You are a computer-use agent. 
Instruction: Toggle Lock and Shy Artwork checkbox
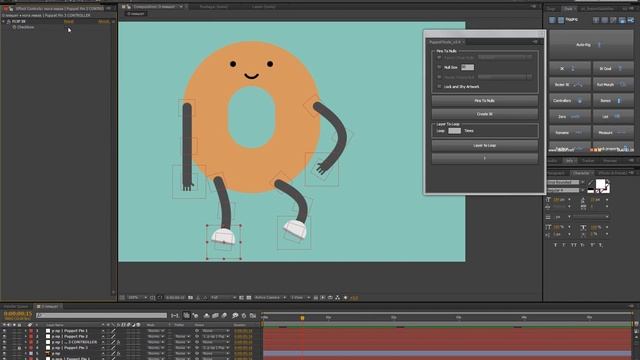click(440, 87)
